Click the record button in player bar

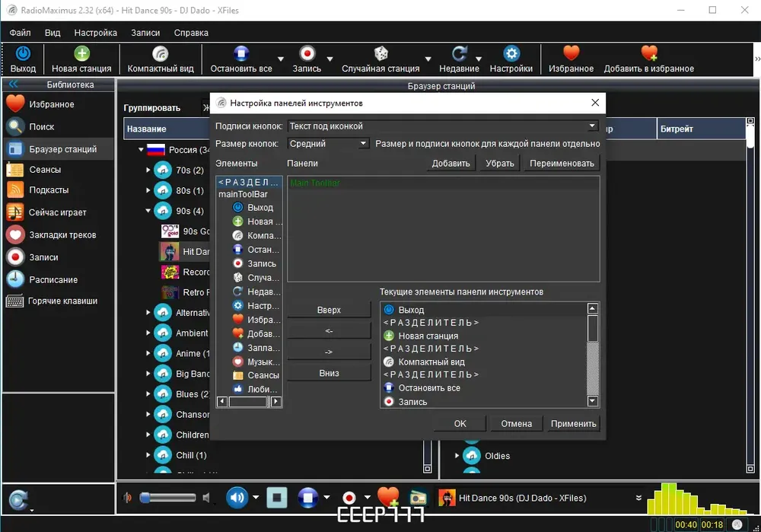(x=349, y=498)
